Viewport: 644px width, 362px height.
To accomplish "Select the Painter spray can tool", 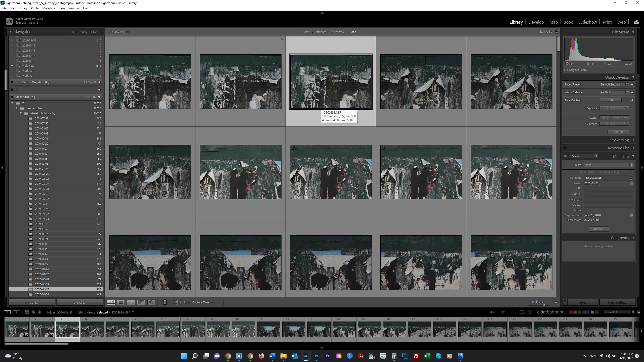I will [165, 302].
